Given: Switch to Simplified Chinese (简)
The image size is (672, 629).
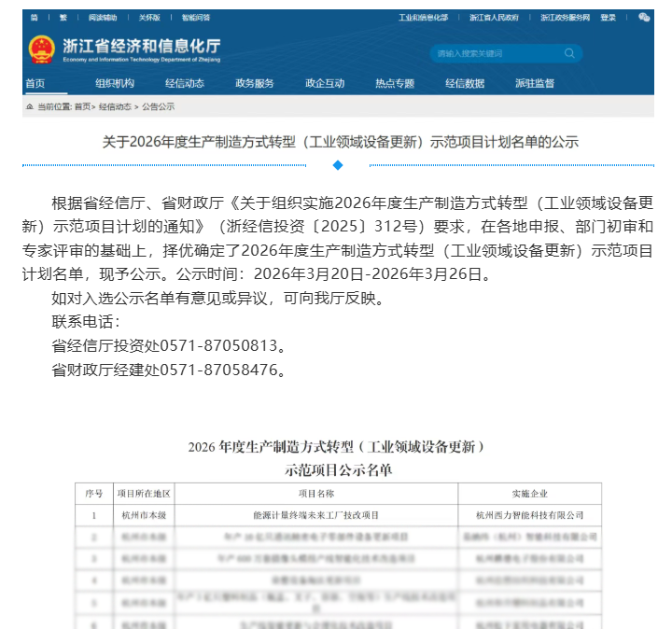Looking at the screenshot, I should pyautogui.click(x=35, y=17).
